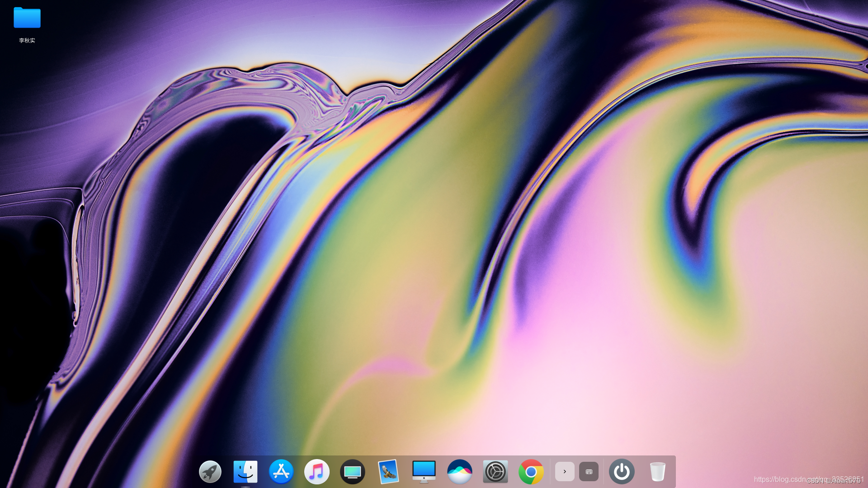868x488 pixels.
Task: Launch the App Store icon
Action: click(x=281, y=472)
